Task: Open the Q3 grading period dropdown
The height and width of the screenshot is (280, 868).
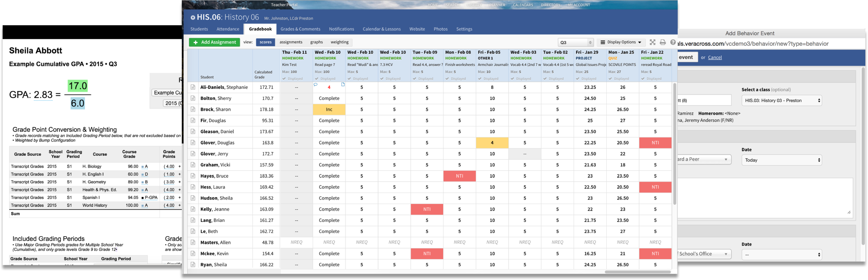Action: coord(575,43)
